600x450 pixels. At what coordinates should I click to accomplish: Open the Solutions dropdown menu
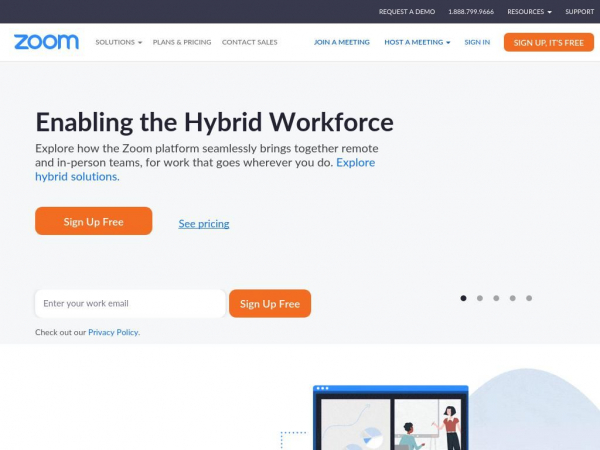click(x=119, y=42)
